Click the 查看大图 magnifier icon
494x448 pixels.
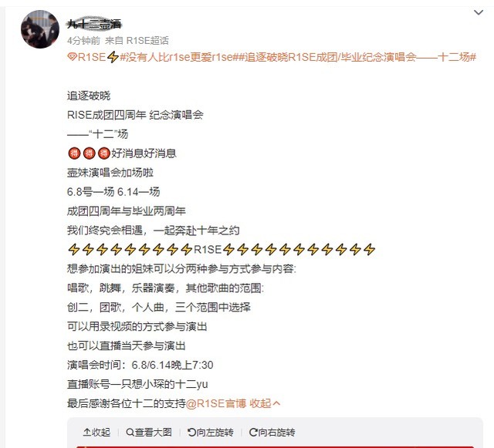[x=130, y=433]
